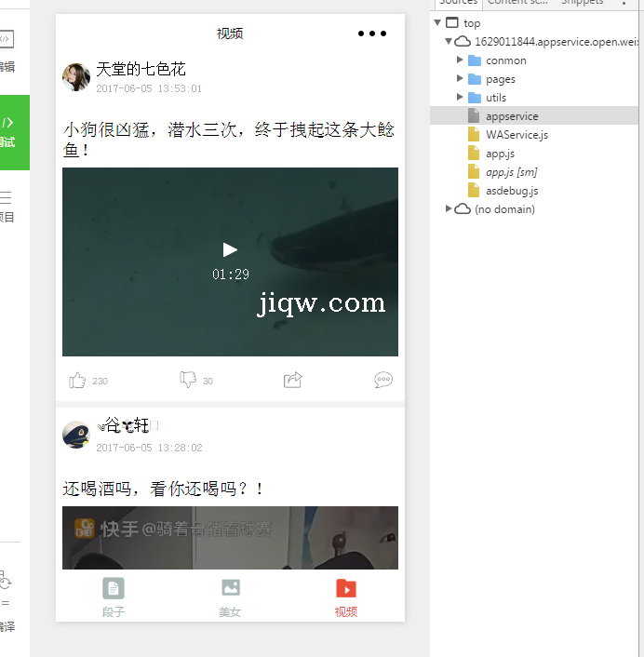Open WAService.js in the file tree

tap(517, 135)
